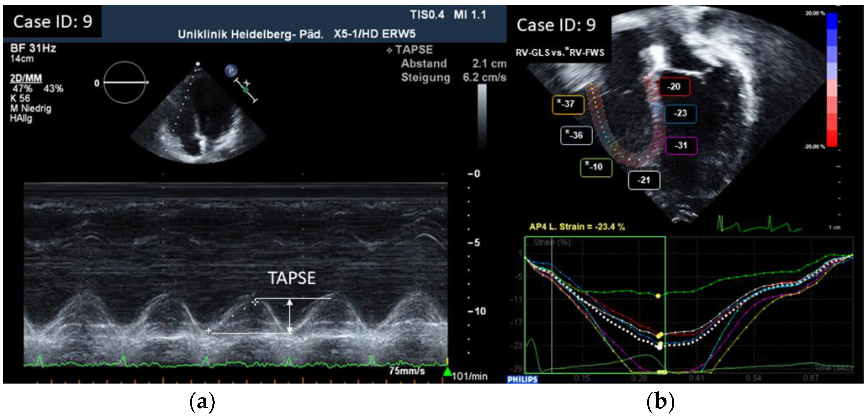Click the dotted crosshair TAPSE caliper
The image size is (868, 418).
coord(255,302)
